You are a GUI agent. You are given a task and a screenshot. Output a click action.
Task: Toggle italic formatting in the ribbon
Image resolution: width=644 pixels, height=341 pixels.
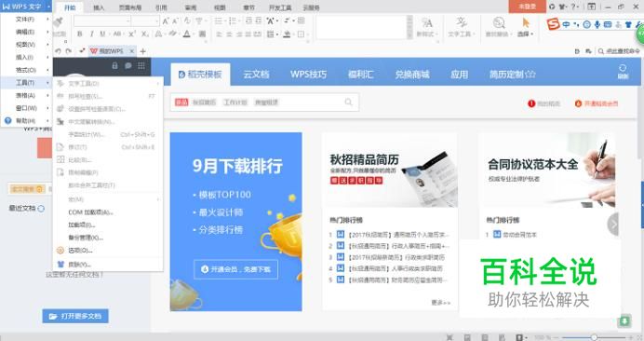[x=91, y=34]
